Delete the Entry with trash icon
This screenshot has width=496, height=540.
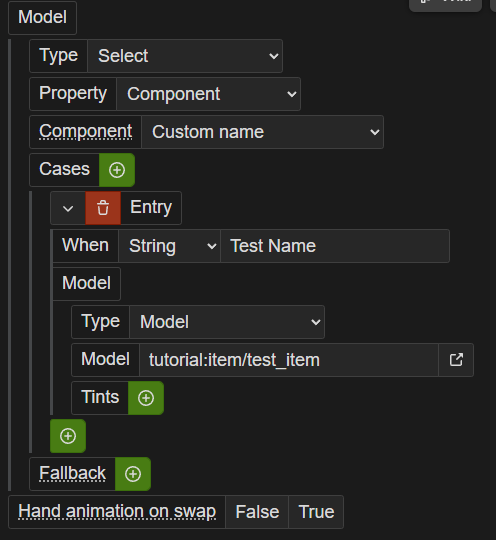pyautogui.click(x=103, y=208)
